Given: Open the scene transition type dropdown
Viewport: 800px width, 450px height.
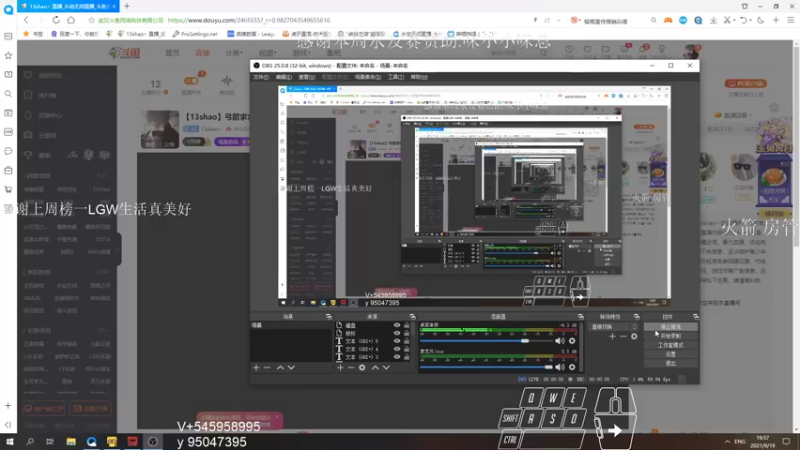Looking at the screenshot, I should tap(614, 327).
